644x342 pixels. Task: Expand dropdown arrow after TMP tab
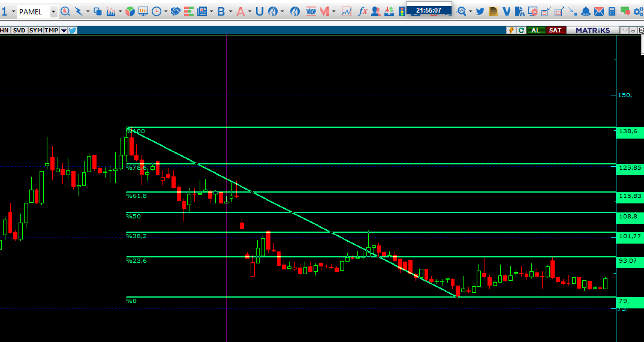click(64, 31)
